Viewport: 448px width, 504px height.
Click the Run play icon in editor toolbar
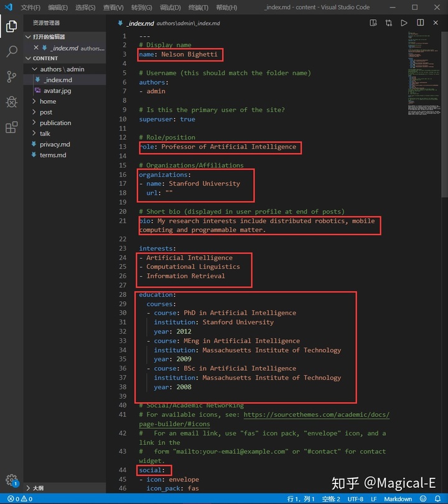pos(404,23)
